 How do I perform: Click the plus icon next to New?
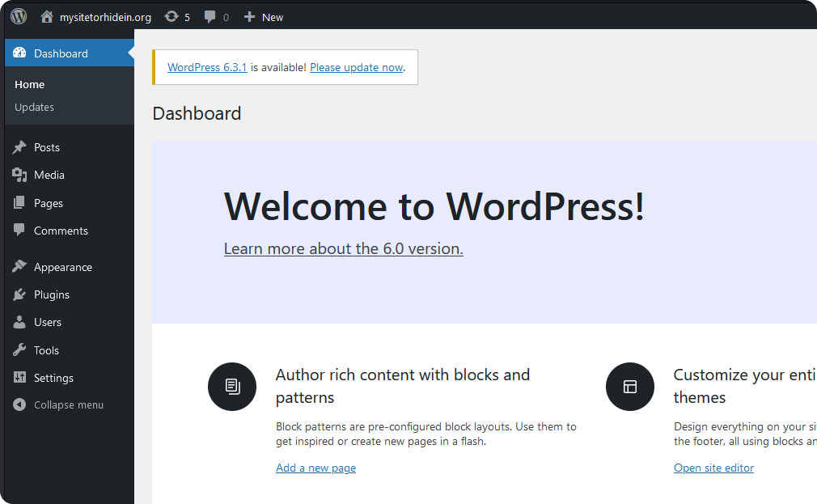coord(249,17)
